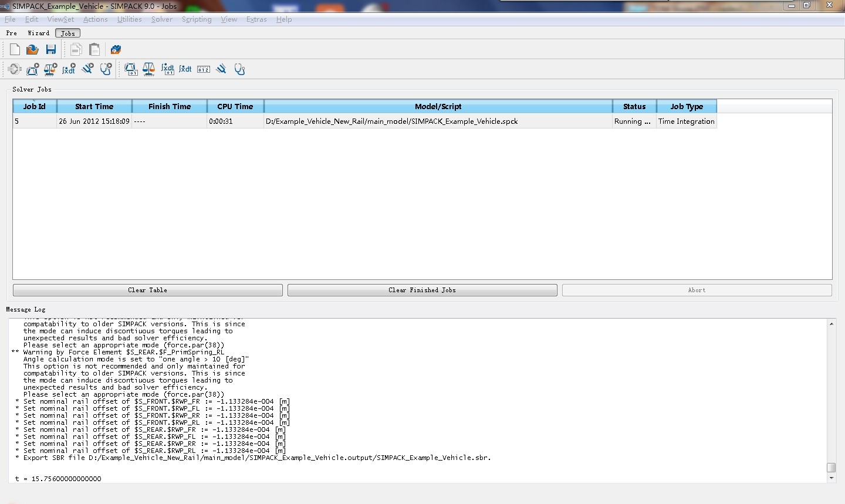The height and width of the screenshot is (504, 845).
Task: Click the measurements 012 ruler icon
Action: 204,69
